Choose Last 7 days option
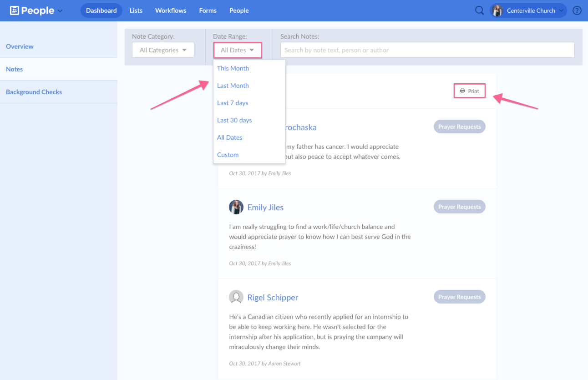 point(233,103)
